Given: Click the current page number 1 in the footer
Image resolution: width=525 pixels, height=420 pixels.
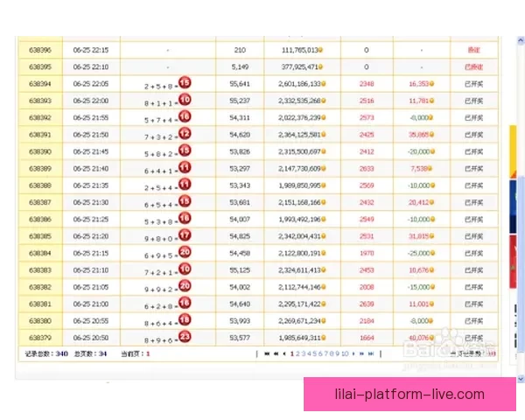Looking at the screenshot, I should point(148,353).
